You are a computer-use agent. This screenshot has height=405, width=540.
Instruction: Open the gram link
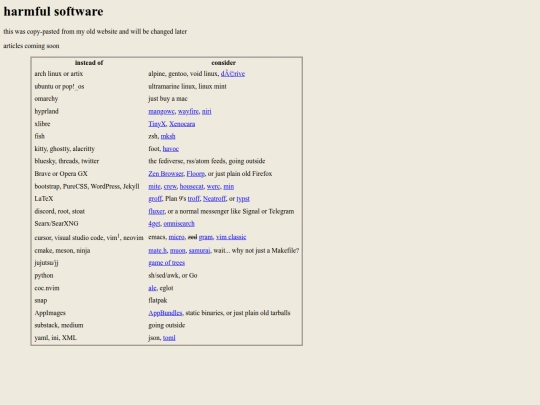[x=206, y=237]
